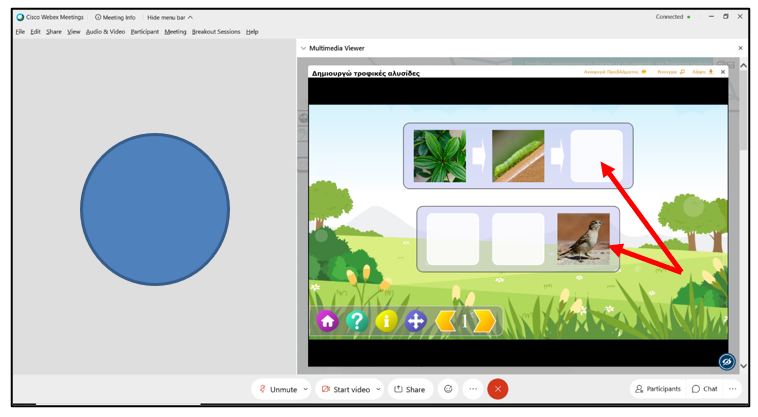Select the green leaves picture
This screenshot has width=758, height=417.
440,156
